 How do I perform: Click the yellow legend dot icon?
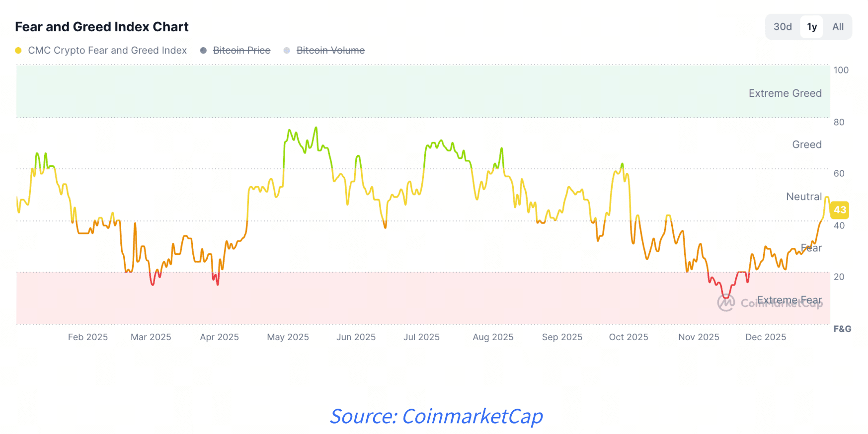(x=18, y=50)
